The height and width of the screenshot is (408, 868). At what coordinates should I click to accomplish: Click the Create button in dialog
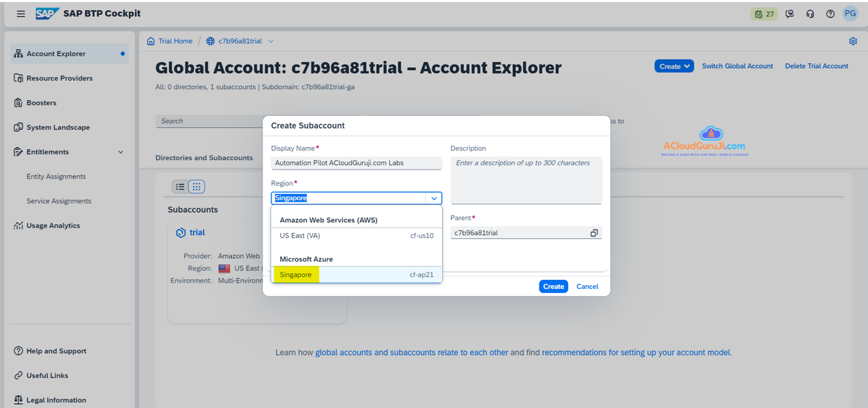pyautogui.click(x=553, y=286)
